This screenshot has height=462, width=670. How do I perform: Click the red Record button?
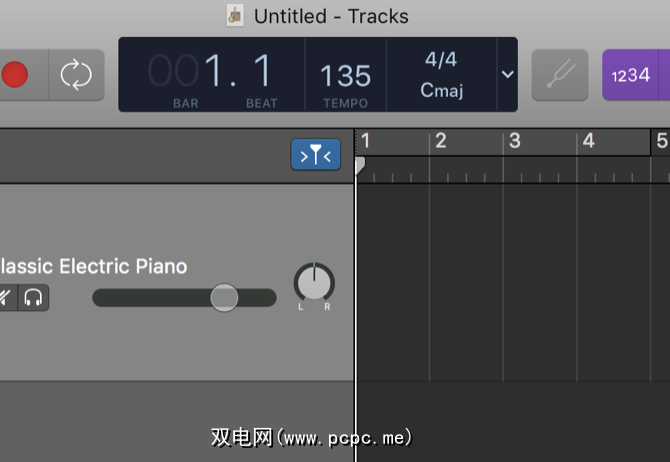[x=15, y=75]
